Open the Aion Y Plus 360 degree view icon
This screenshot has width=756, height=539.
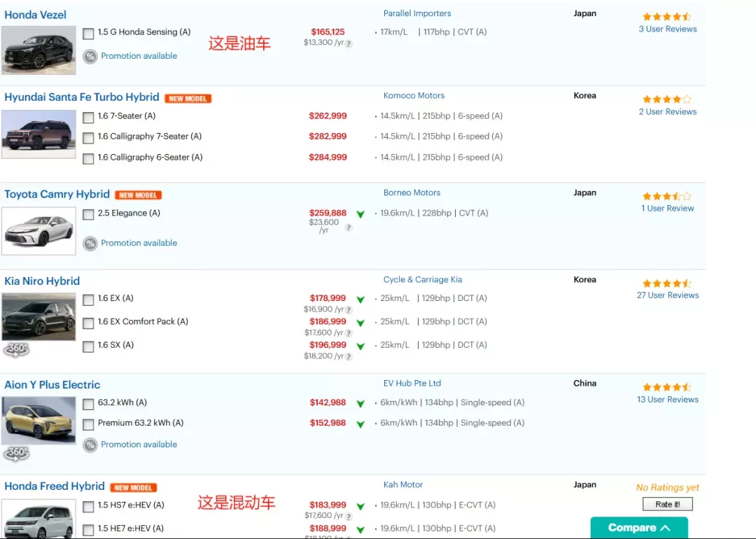point(17,453)
